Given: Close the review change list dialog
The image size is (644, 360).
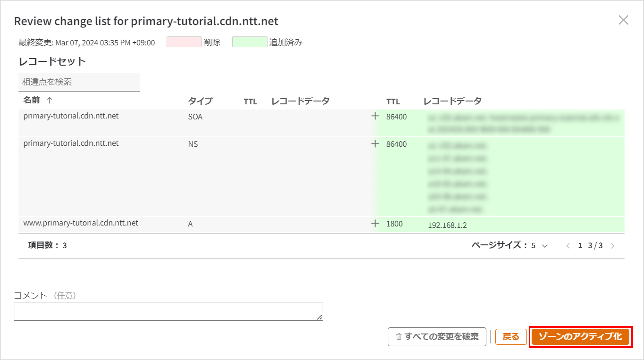Looking at the screenshot, I should click(x=623, y=20).
